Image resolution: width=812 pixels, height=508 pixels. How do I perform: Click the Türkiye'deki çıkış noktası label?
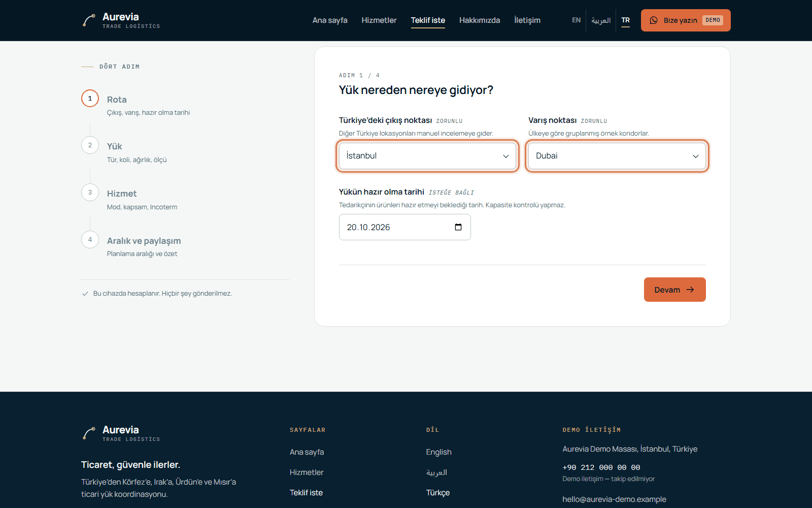pyautogui.click(x=386, y=120)
